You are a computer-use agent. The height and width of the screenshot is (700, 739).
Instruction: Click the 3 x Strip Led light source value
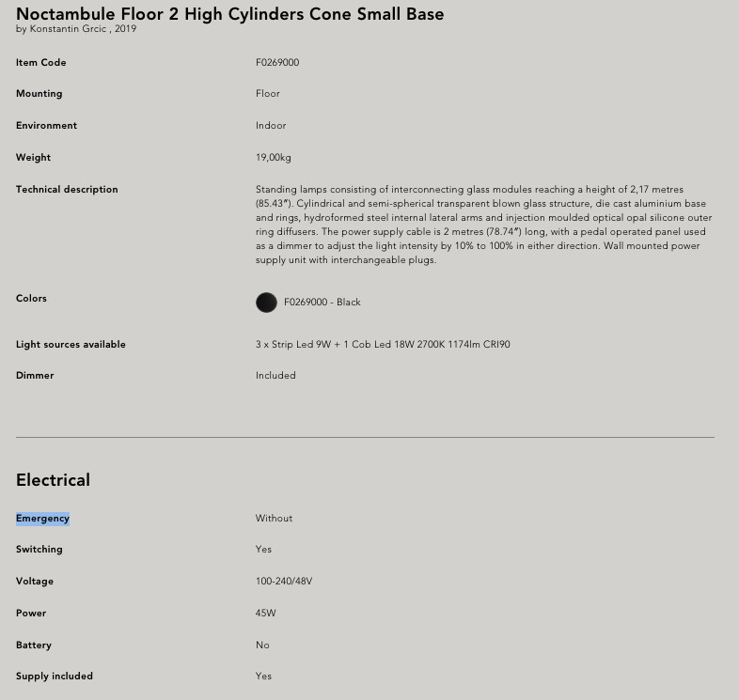(383, 344)
